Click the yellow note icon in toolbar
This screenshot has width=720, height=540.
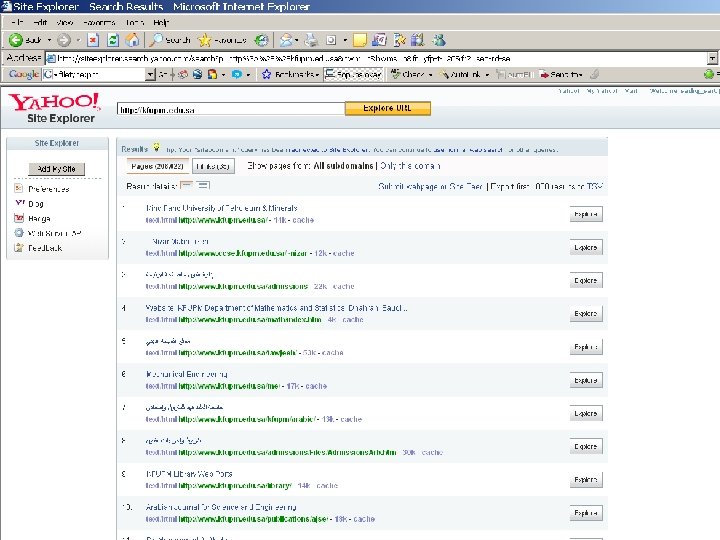pos(360,40)
